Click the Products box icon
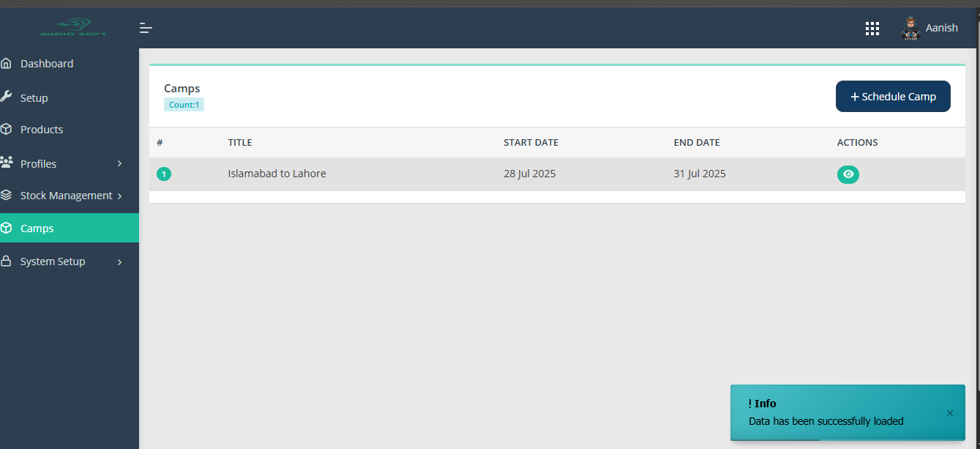Image resolution: width=980 pixels, height=449 pixels. click(x=7, y=130)
